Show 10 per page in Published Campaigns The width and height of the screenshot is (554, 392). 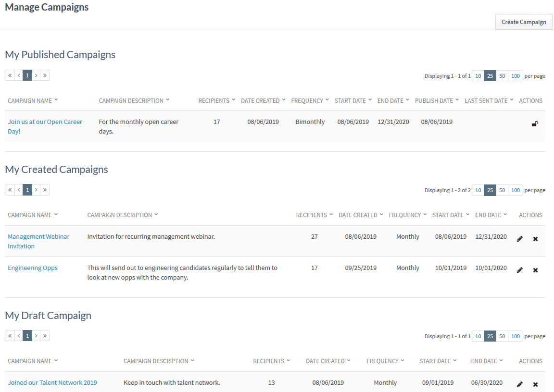478,76
